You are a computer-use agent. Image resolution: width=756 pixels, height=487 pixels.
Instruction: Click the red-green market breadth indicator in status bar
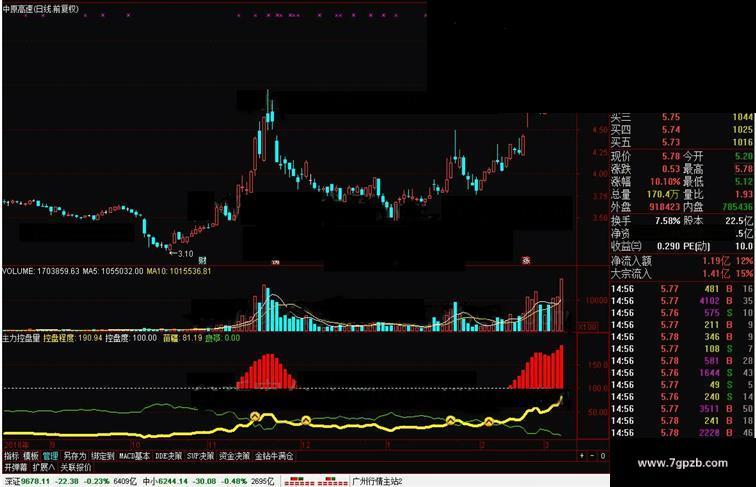(316, 481)
